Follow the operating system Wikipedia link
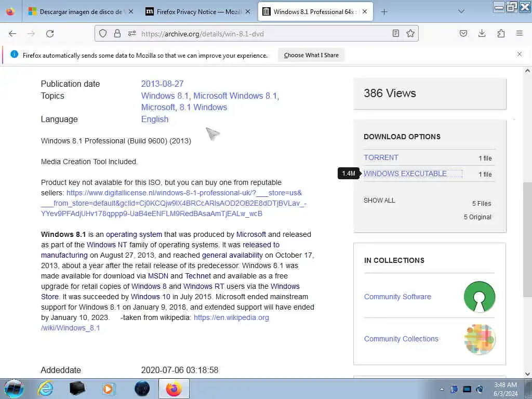Screen dimensions: 532x399 (134, 234)
